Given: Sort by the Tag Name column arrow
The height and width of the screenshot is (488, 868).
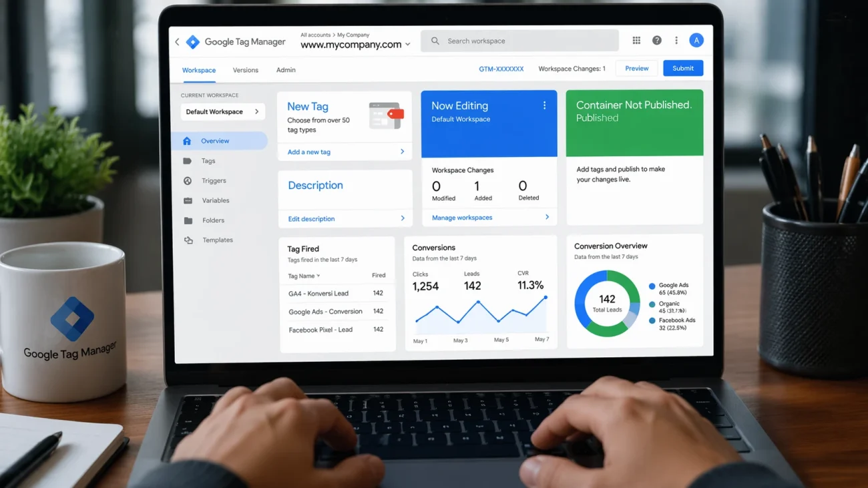Looking at the screenshot, I should click(x=318, y=276).
